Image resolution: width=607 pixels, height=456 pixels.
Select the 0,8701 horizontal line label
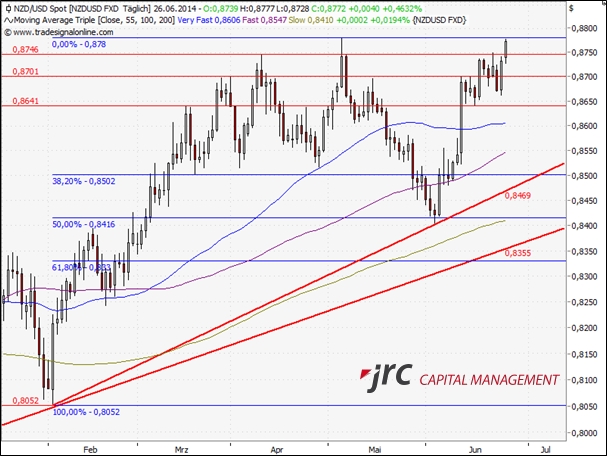[26, 72]
